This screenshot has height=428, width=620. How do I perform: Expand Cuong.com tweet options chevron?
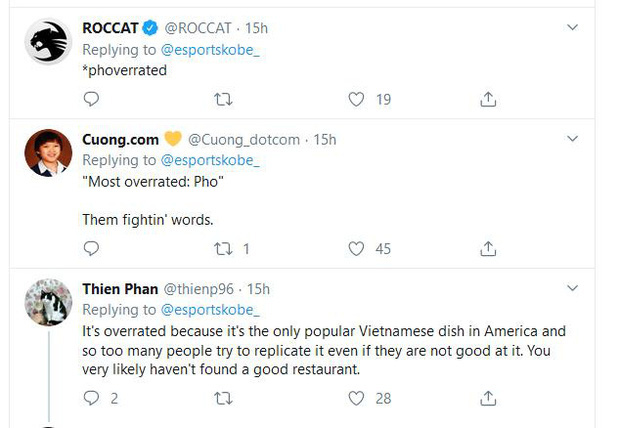click(572, 138)
